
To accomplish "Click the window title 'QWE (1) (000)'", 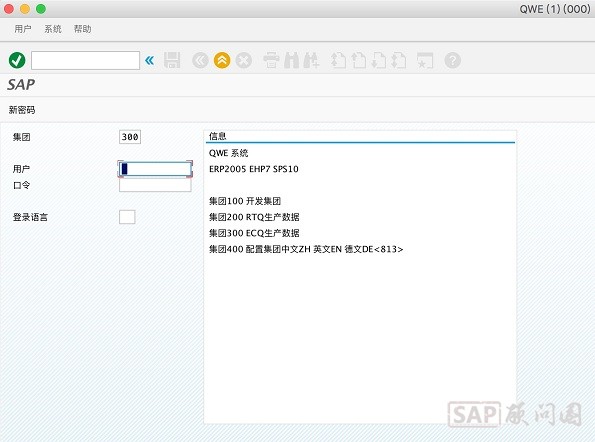I will [x=555, y=9].
